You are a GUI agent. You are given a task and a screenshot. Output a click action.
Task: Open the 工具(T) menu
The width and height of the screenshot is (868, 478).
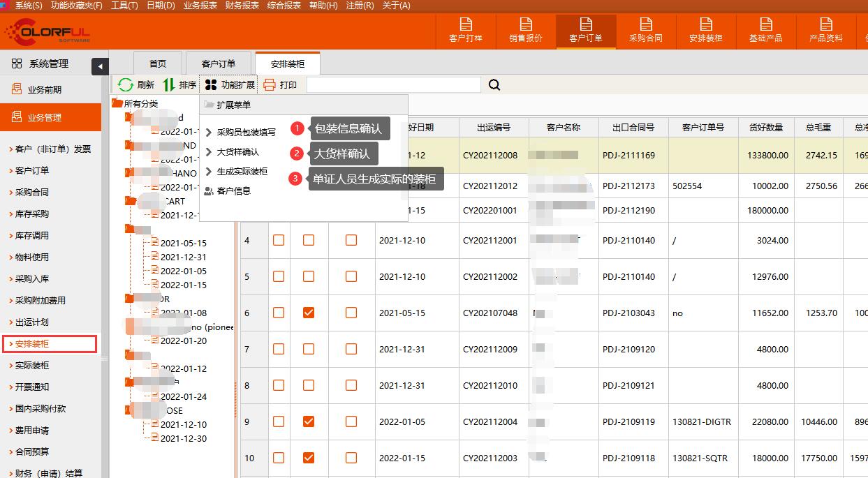124,6
